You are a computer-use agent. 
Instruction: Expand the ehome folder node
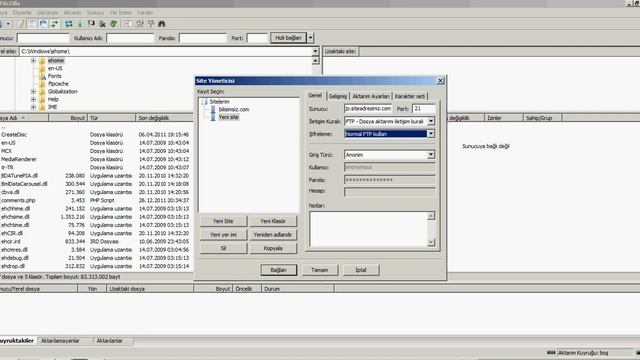click(x=33, y=60)
